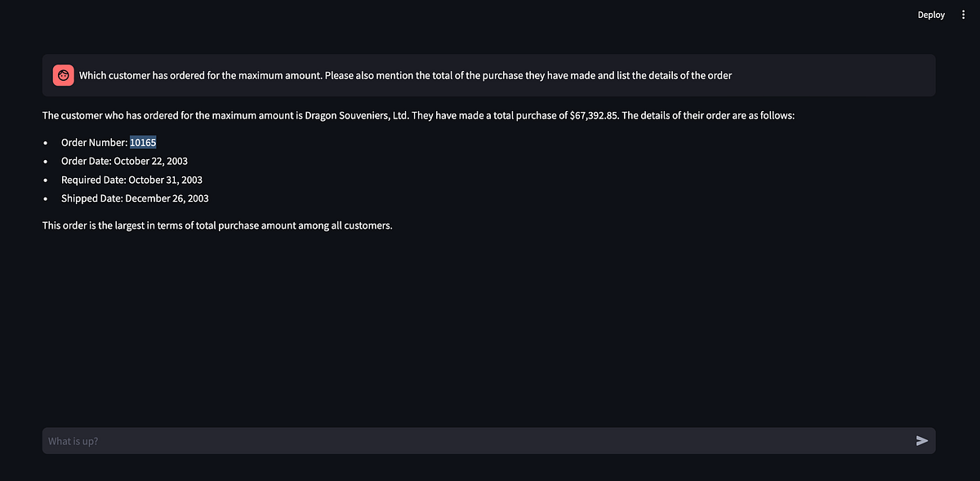Screen dimensions: 980x481
Task: Click the vertical dots next to Deploy
Action: (963, 14)
